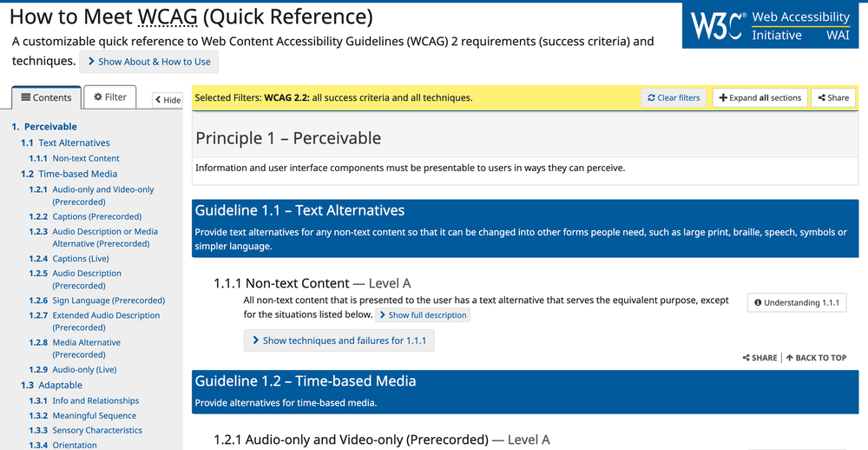The height and width of the screenshot is (450, 868).
Task: Open 1.3.4 Orientation sidebar link
Action: pos(62,445)
